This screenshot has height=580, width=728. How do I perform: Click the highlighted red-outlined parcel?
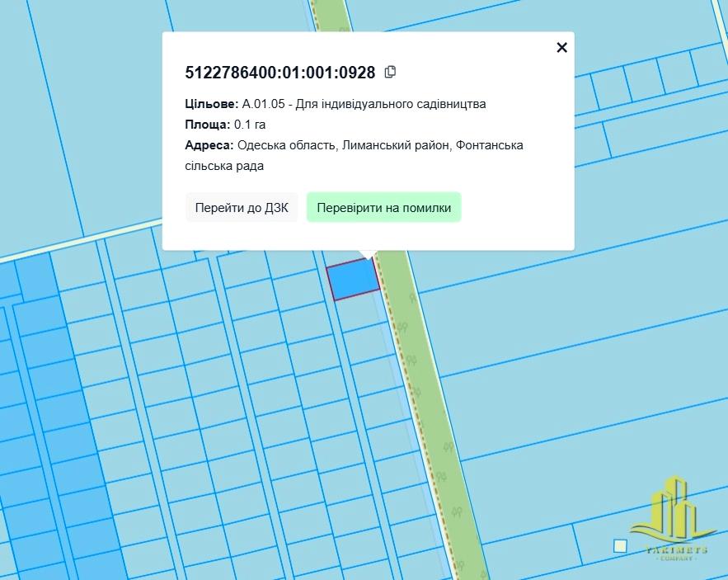click(353, 279)
